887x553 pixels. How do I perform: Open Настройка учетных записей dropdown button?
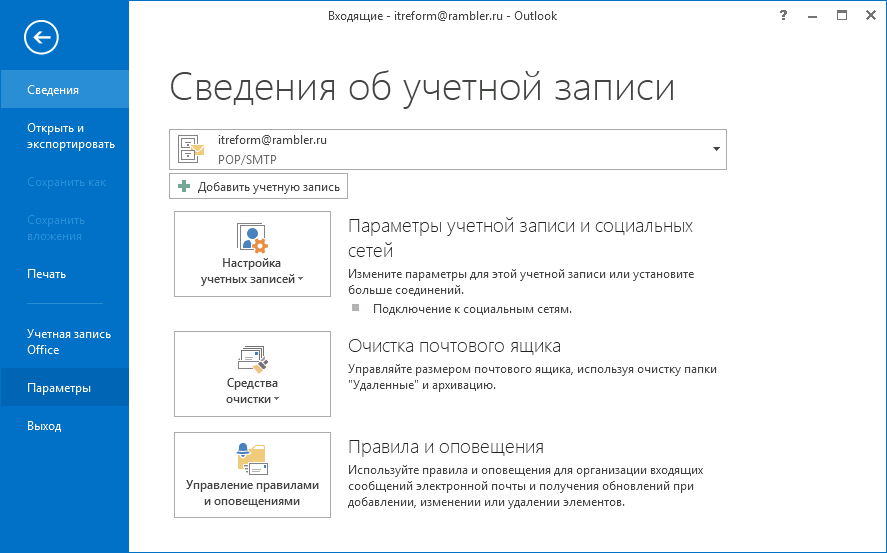252,254
